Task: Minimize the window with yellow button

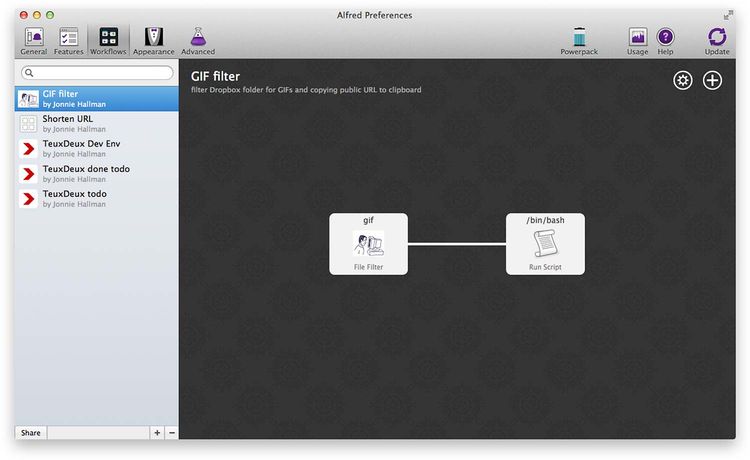Action: pyautogui.click(x=37, y=15)
